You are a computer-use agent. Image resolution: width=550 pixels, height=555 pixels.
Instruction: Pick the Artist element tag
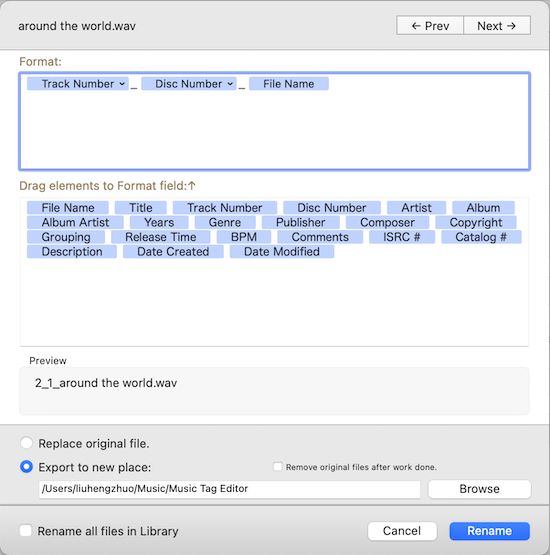(x=417, y=207)
